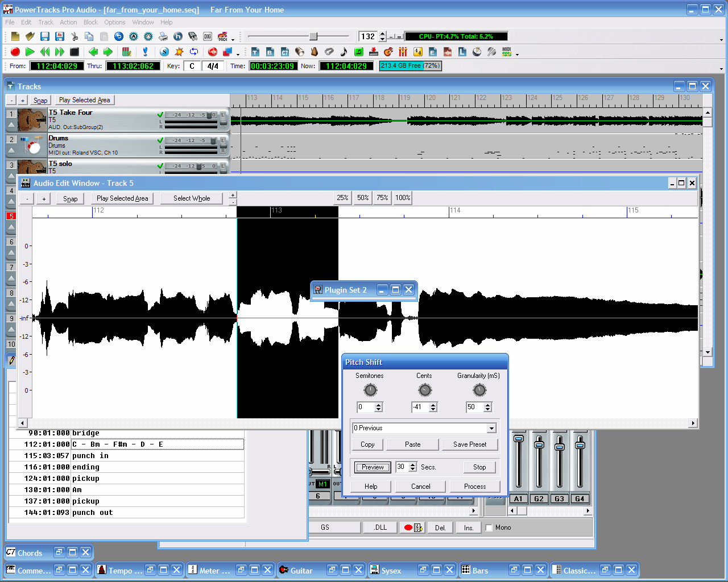Image resolution: width=728 pixels, height=582 pixels.
Task: Open Event List via E icon
Action: (x=433, y=52)
